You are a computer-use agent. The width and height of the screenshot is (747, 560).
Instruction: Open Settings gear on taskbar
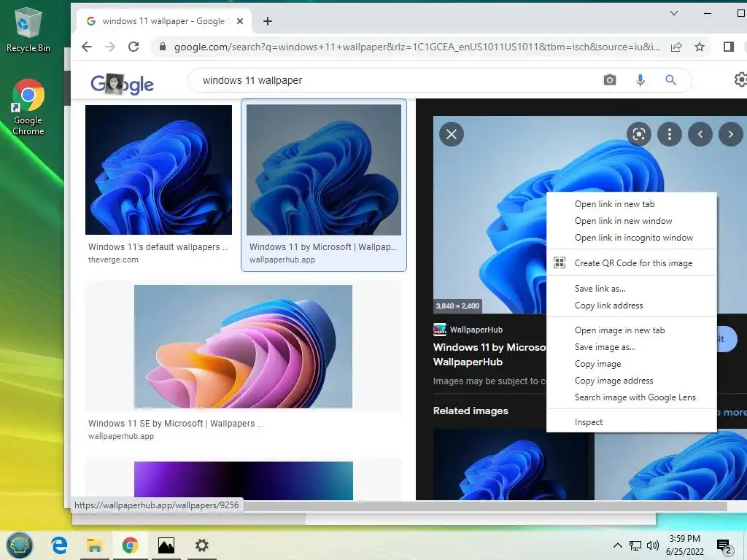(x=201, y=545)
